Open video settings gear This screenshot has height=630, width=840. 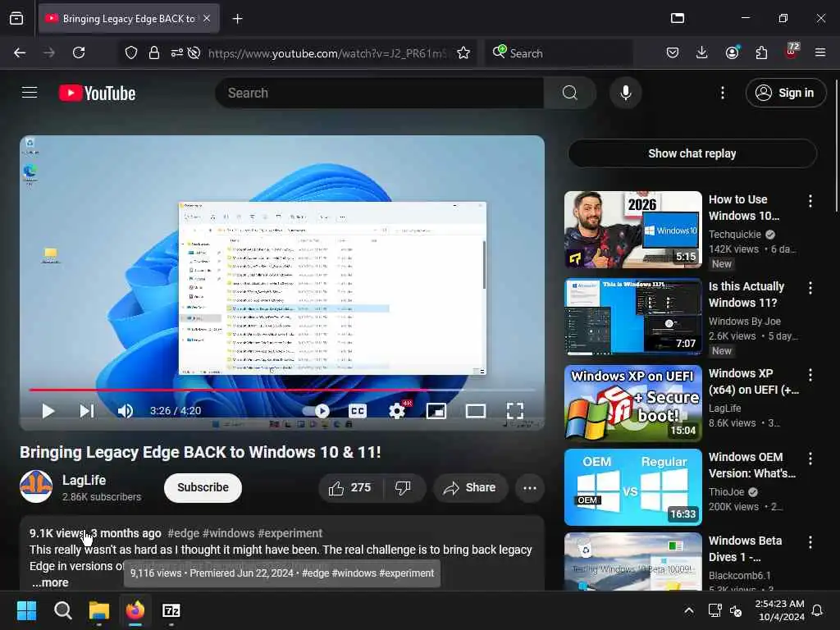pos(397,411)
